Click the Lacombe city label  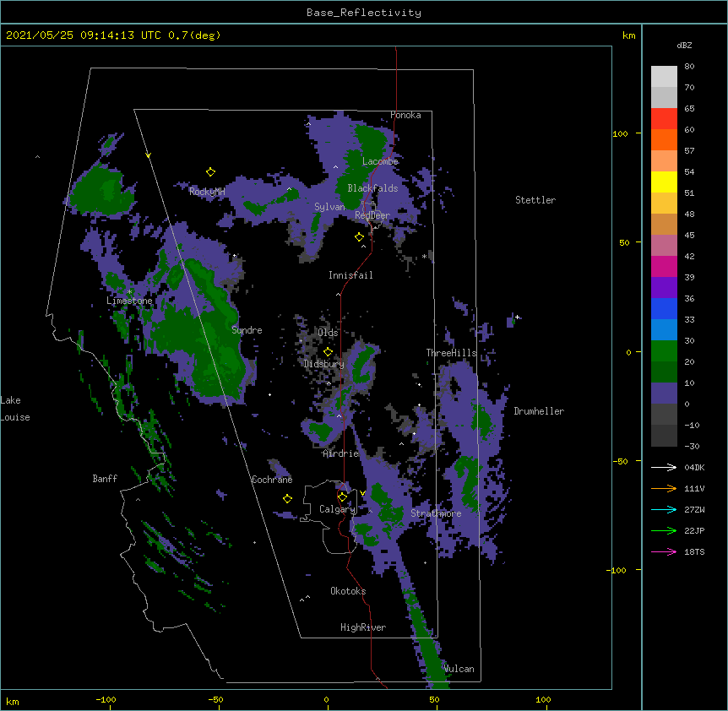click(x=380, y=161)
